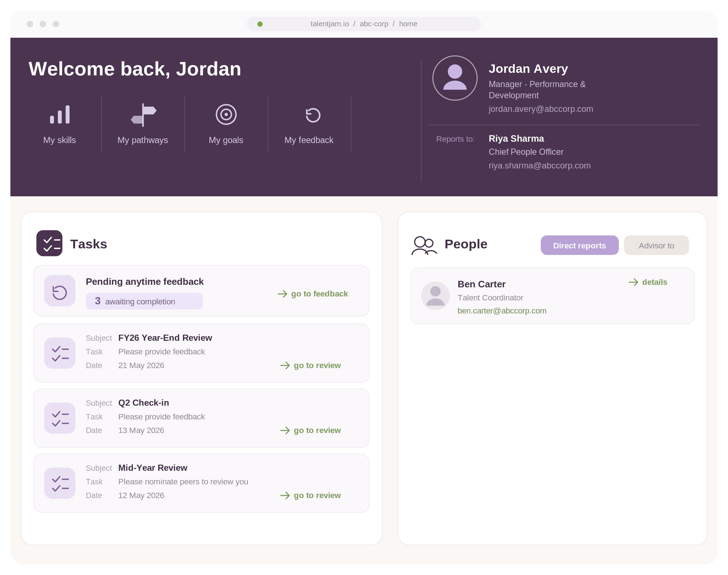This screenshot has width=728, height=575.
Task: Click the Mid-Year Review checklist icon
Action: 60,483
